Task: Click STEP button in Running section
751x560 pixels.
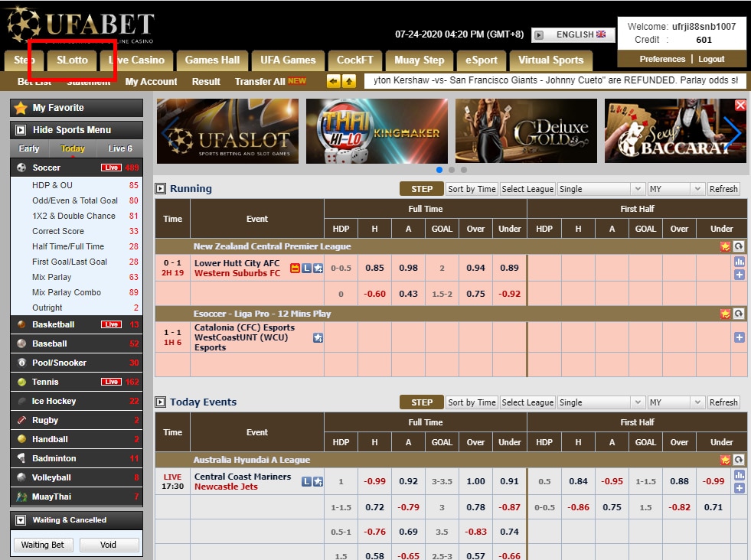Action: [422, 189]
